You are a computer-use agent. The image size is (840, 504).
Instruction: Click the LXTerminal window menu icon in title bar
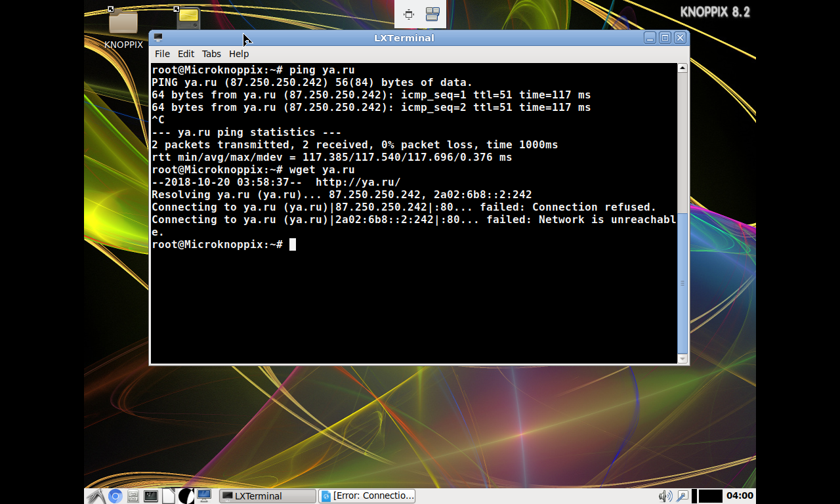coord(158,38)
